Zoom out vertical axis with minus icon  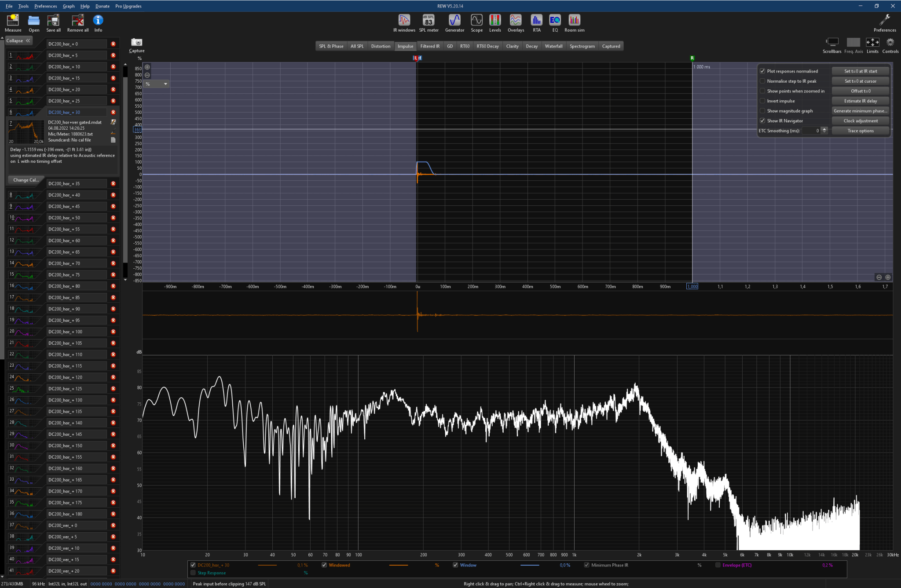(147, 75)
